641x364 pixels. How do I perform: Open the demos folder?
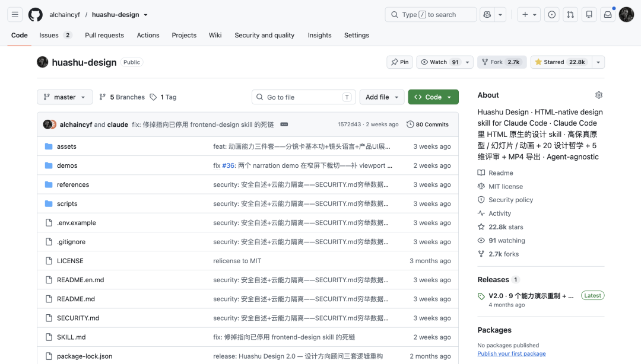point(67,165)
